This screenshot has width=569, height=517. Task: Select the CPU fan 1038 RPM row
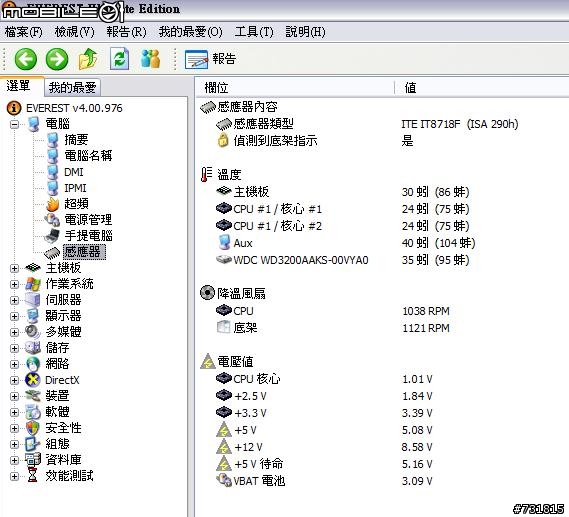[332, 311]
